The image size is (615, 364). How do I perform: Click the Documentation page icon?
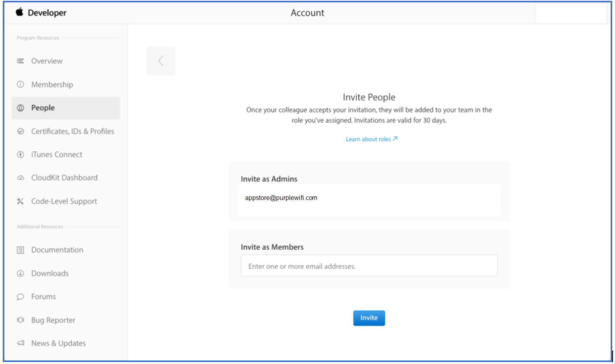tap(20, 249)
